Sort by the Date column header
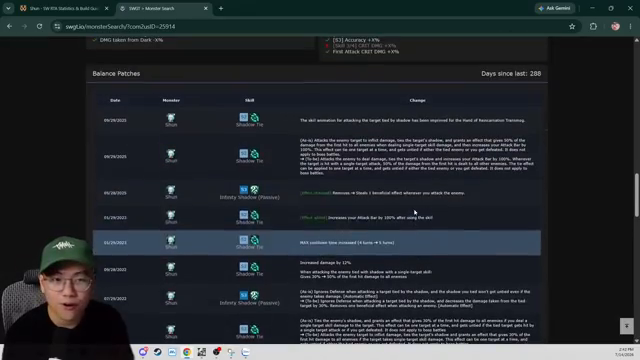 coord(115,100)
